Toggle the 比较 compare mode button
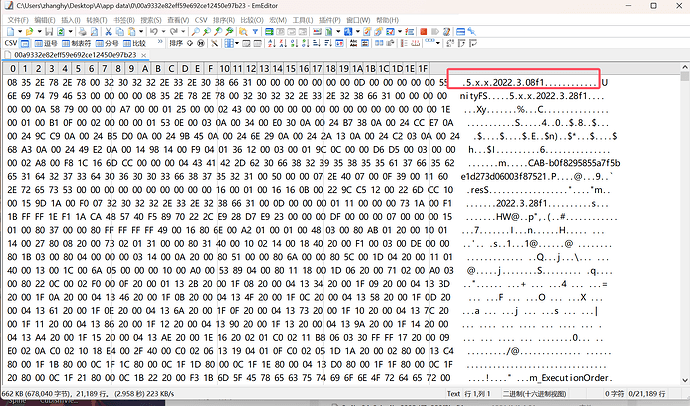The width and height of the screenshot is (690, 406). pyautogui.click(x=134, y=43)
